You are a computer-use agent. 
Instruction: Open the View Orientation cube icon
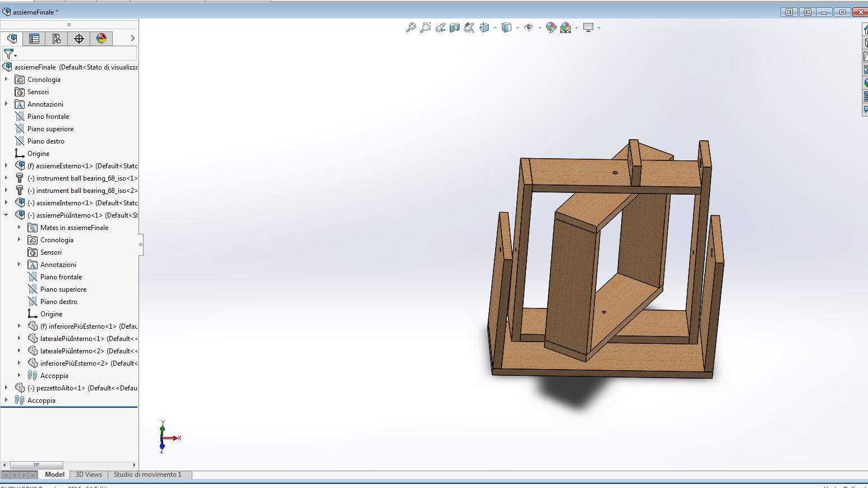(x=484, y=27)
